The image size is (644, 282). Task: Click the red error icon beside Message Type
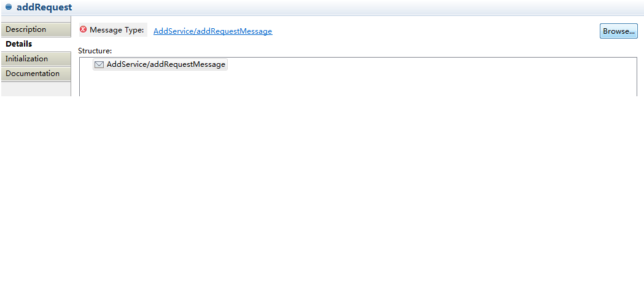(x=83, y=29)
